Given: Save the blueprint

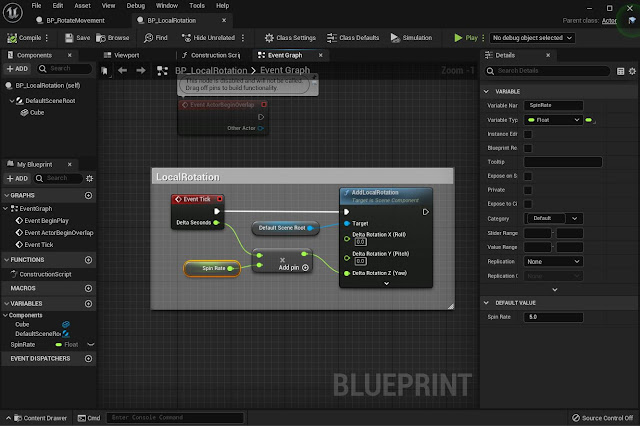Looking at the screenshot, I should (x=77, y=38).
